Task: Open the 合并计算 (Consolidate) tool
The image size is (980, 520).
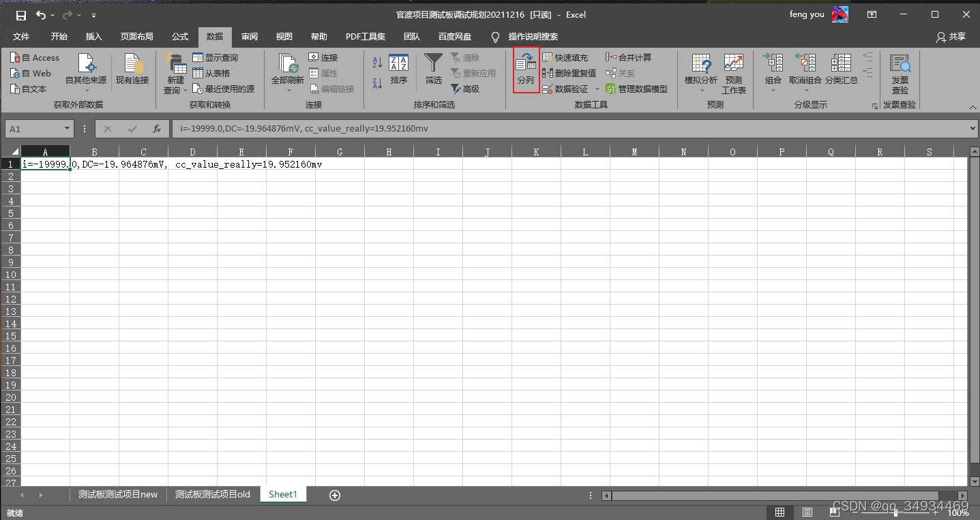Action: coord(631,57)
